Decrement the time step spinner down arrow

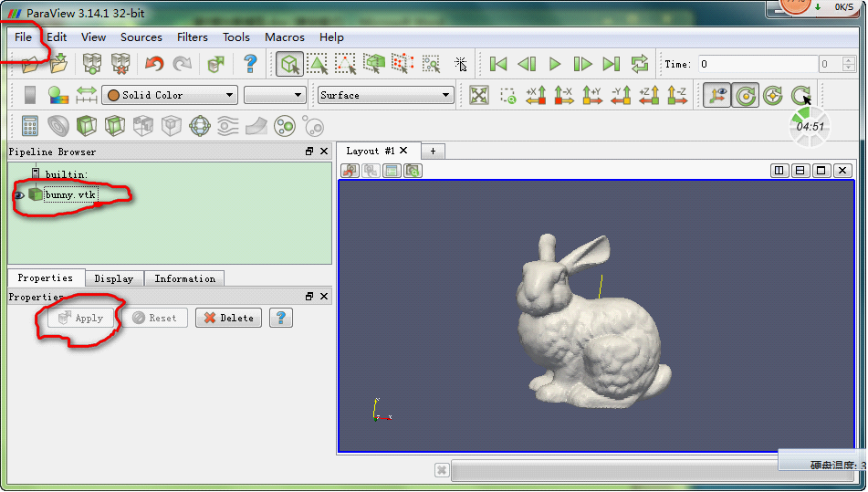pyautogui.click(x=849, y=68)
